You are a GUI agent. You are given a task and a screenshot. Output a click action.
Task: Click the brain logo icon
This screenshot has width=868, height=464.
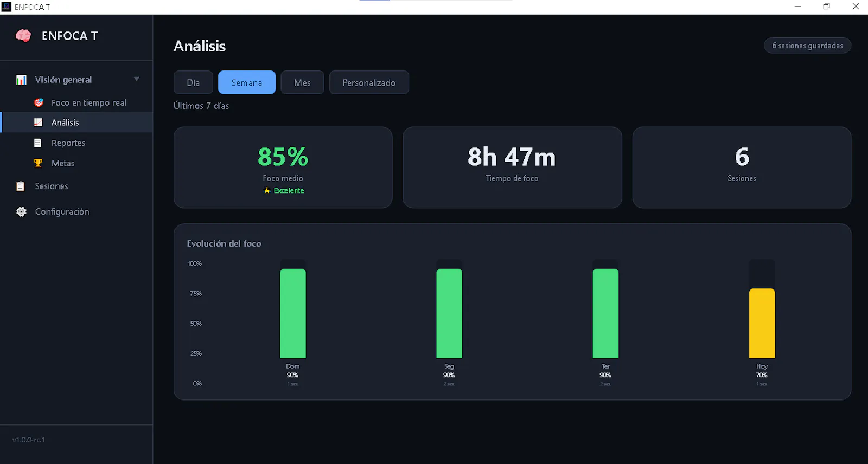(23, 36)
